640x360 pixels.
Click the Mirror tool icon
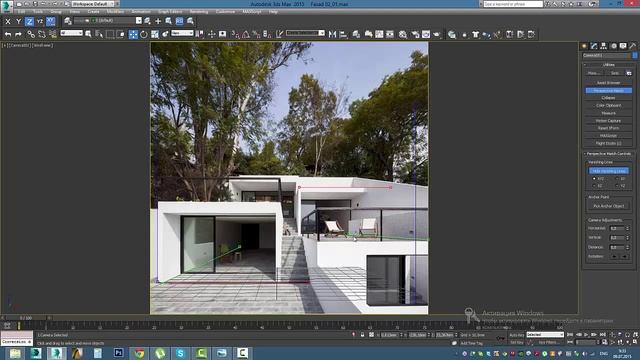click(x=332, y=35)
